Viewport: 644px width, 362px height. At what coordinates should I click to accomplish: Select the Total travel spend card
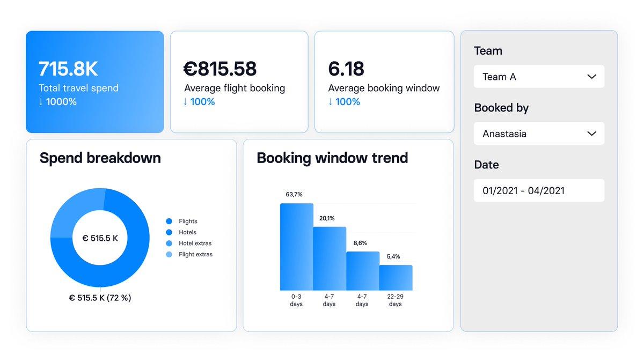(x=95, y=82)
